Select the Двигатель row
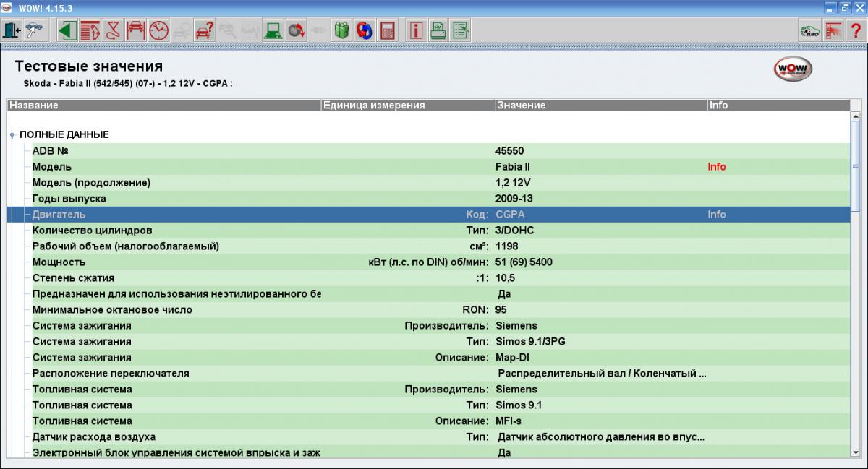The image size is (868, 469). (x=428, y=215)
